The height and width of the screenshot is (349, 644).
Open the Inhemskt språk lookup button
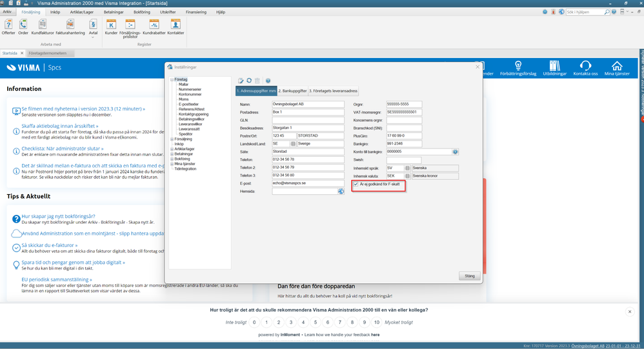tap(407, 168)
